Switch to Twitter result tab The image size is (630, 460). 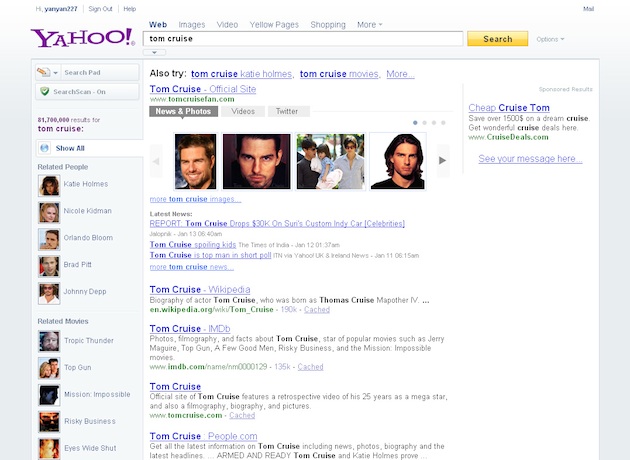pos(287,111)
